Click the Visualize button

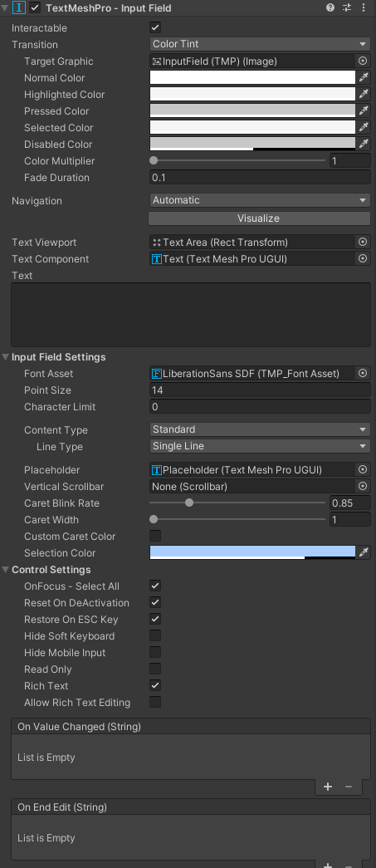coord(259,218)
